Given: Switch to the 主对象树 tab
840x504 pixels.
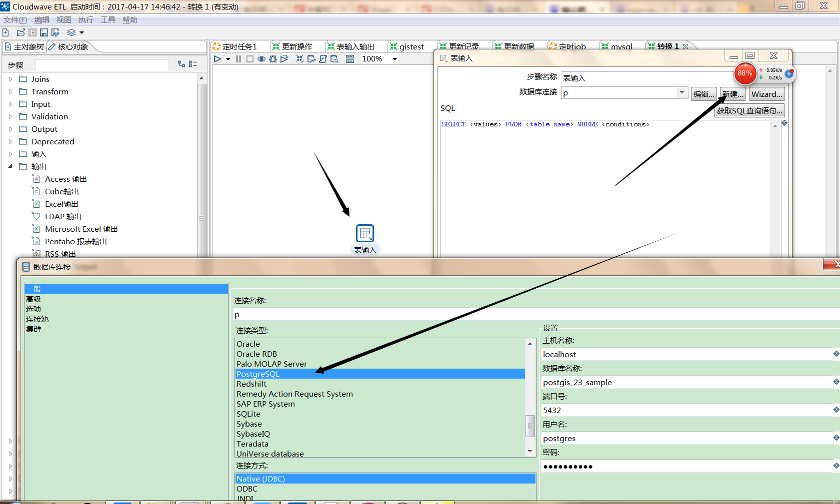Looking at the screenshot, I should pos(24,46).
